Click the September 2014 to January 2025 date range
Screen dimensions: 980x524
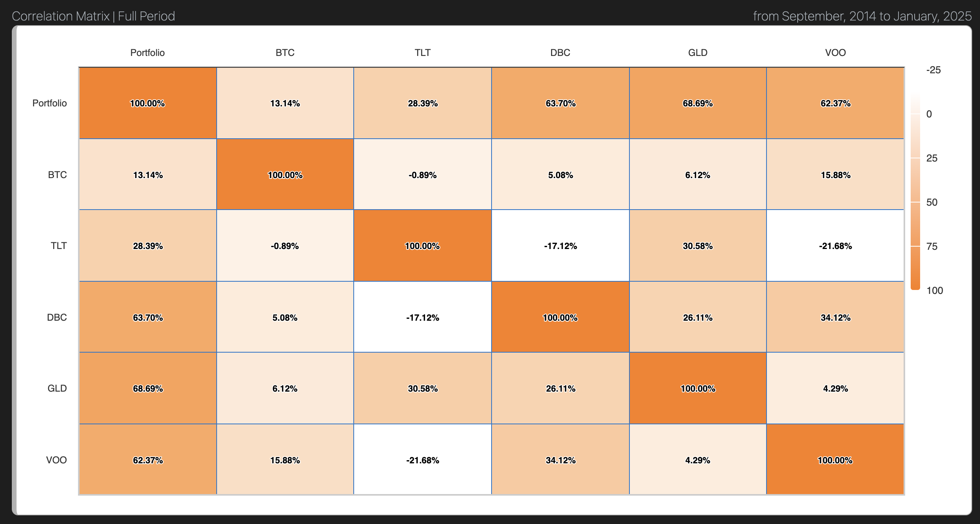(x=862, y=16)
